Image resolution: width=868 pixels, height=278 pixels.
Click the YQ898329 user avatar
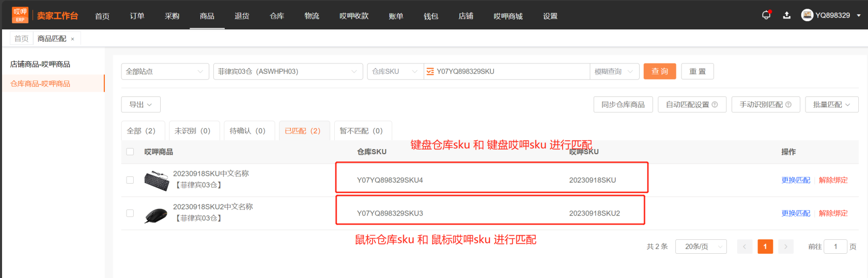[x=807, y=15]
